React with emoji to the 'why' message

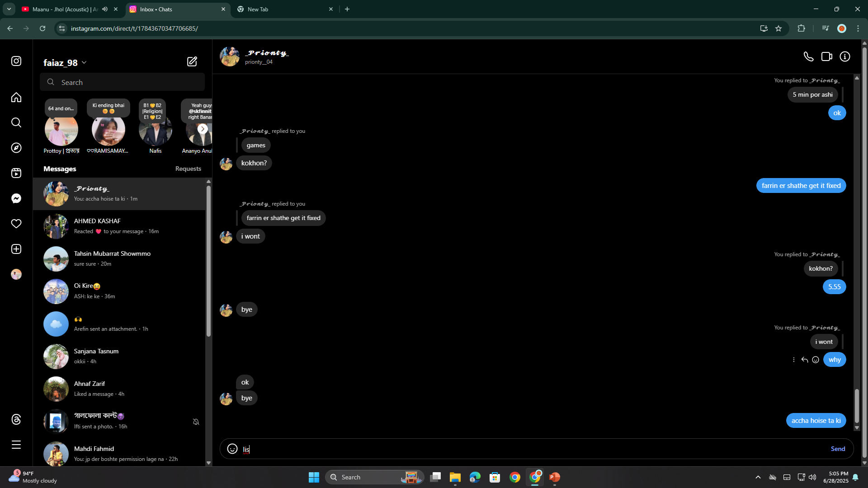point(816,360)
